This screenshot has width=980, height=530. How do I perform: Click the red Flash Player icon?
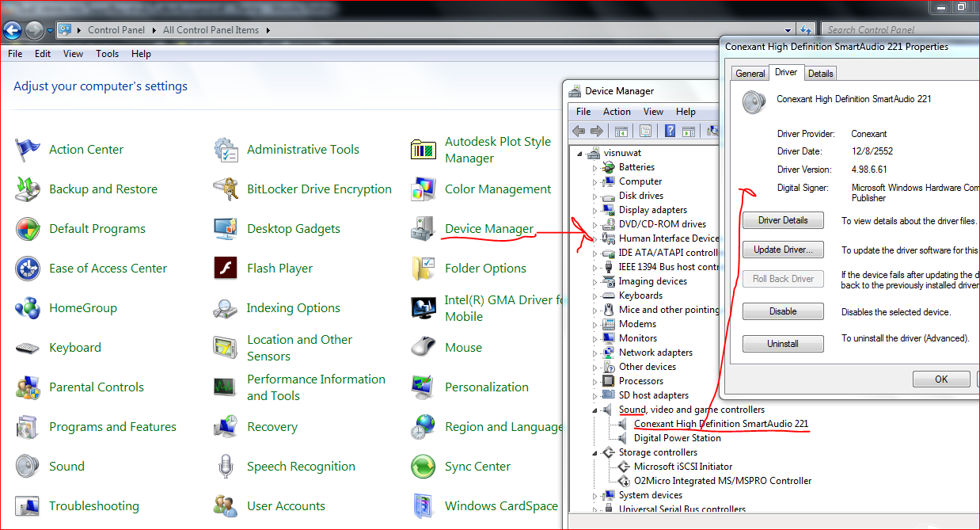pos(226,268)
